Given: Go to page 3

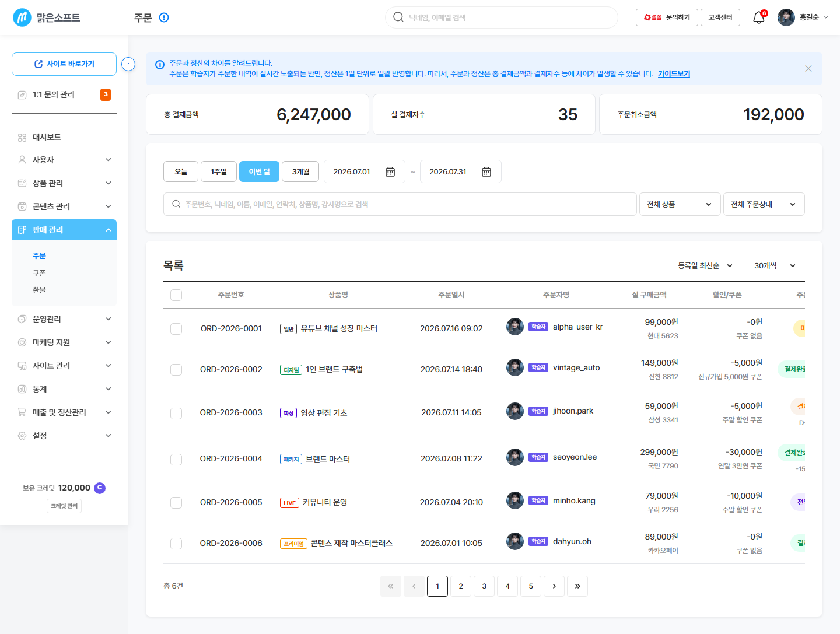Looking at the screenshot, I should 484,586.
